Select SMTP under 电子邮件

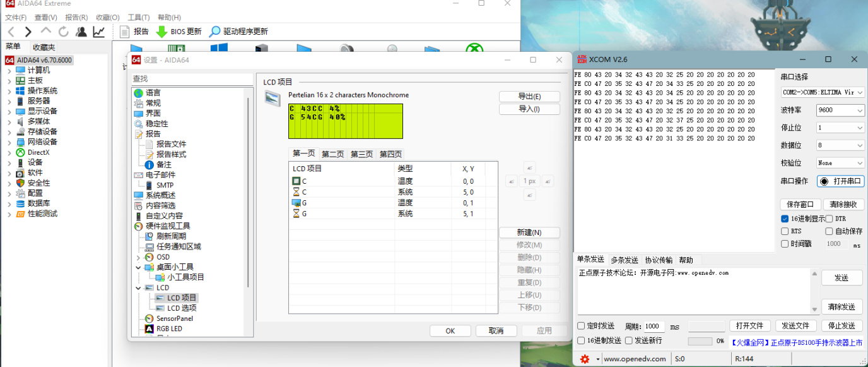point(165,185)
